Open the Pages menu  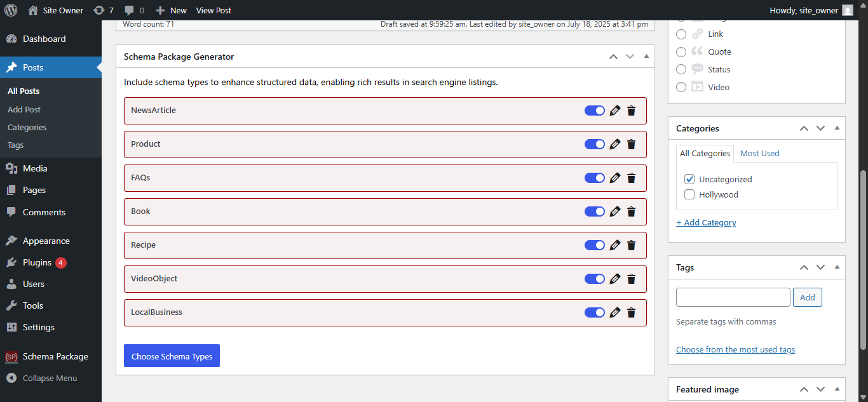51,190
